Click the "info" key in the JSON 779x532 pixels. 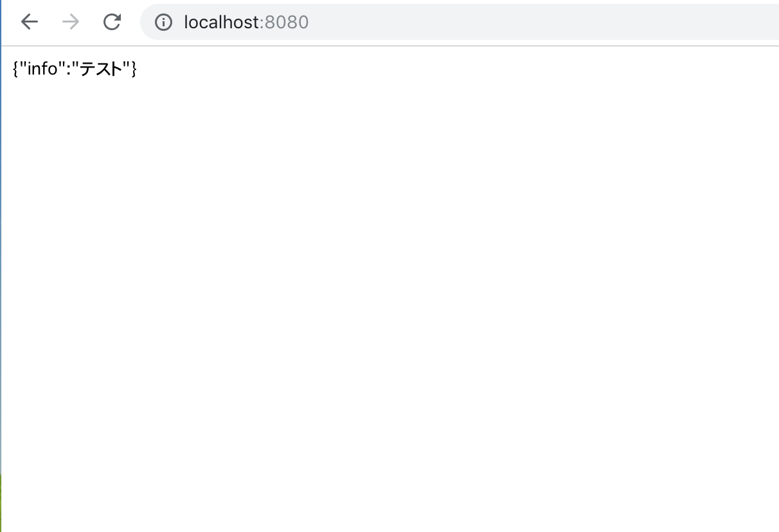coord(42,69)
